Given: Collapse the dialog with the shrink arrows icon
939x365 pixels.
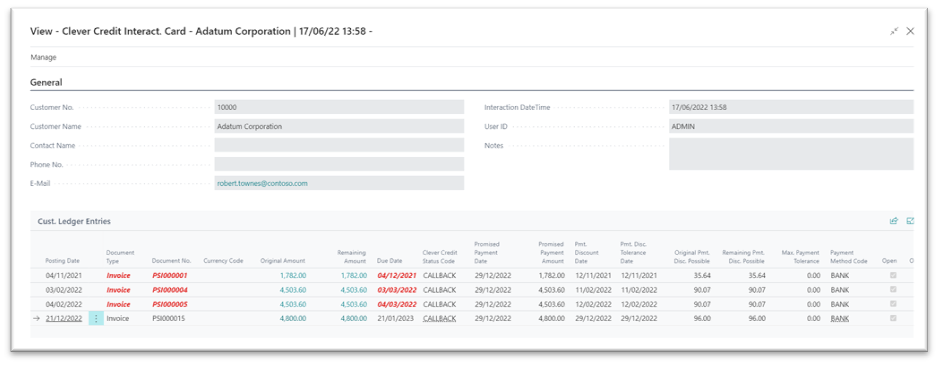Looking at the screenshot, I should coord(894,31).
